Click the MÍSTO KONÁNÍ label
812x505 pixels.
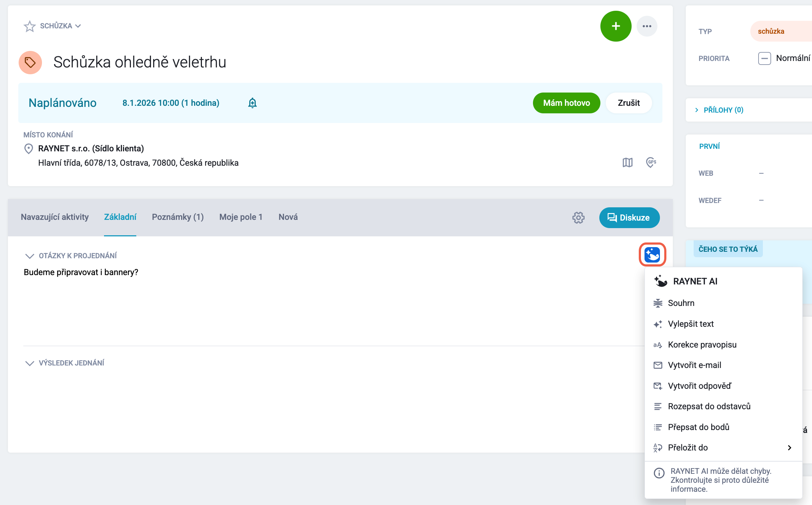coord(48,135)
